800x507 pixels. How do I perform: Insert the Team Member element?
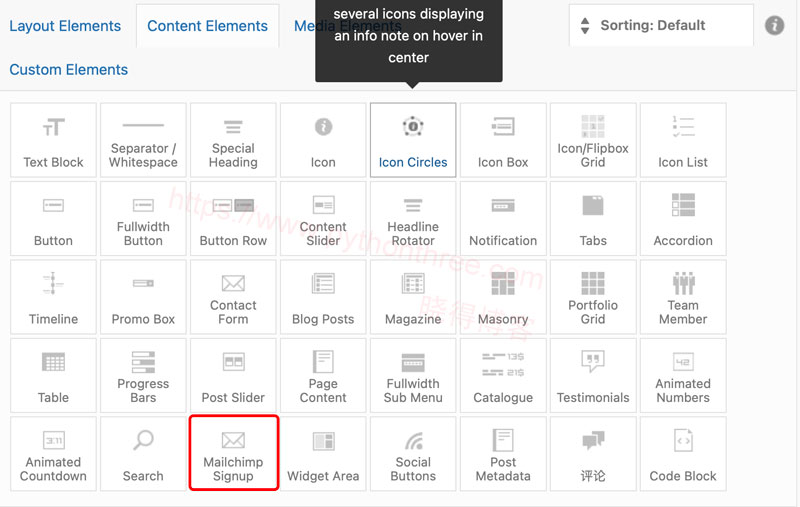pyautogui.click(x=683, y=297)
